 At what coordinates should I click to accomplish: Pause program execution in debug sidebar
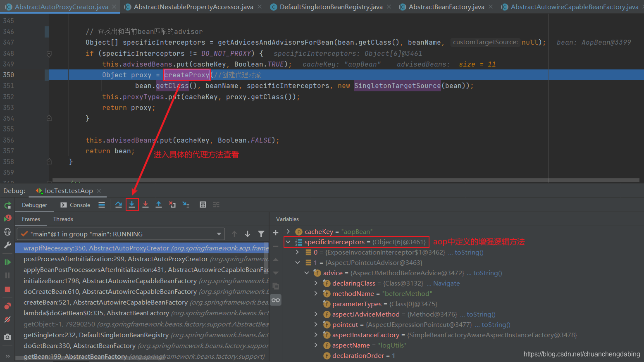coord(7,275)
